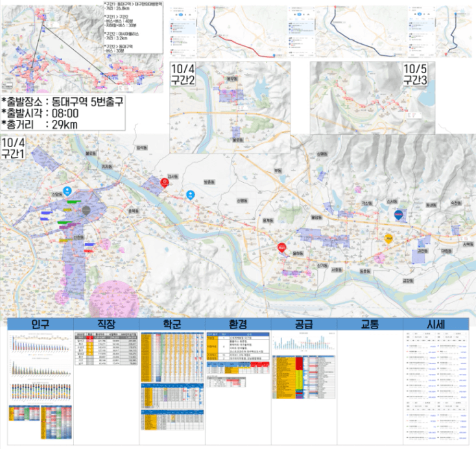476x449 pixels.
Task: Click the red map pin near 율하동
Action: [281, 247]
